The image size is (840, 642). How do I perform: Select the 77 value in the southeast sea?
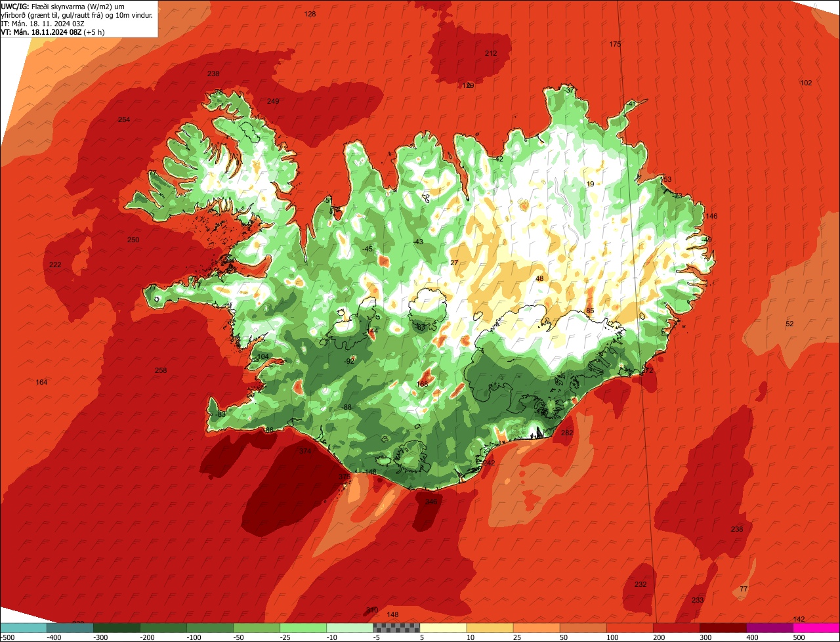(x=744, y=589)
